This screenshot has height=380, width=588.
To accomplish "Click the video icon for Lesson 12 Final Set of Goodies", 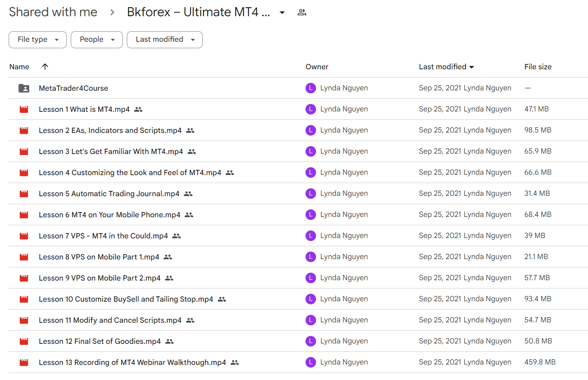I will point(24,342).
